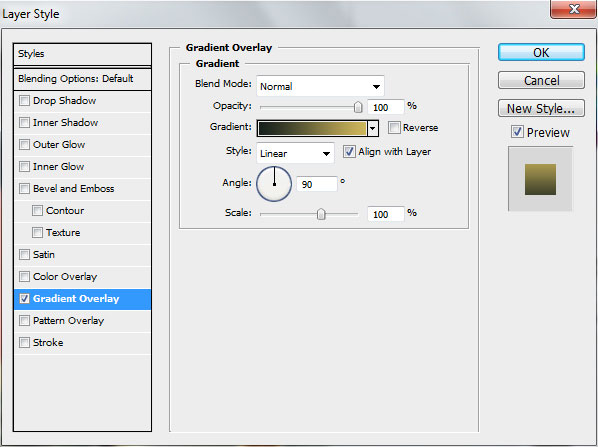Enable the Reverse checkbox
The height and width of the screenshot is (447, 598).
[x=394, y=127]
